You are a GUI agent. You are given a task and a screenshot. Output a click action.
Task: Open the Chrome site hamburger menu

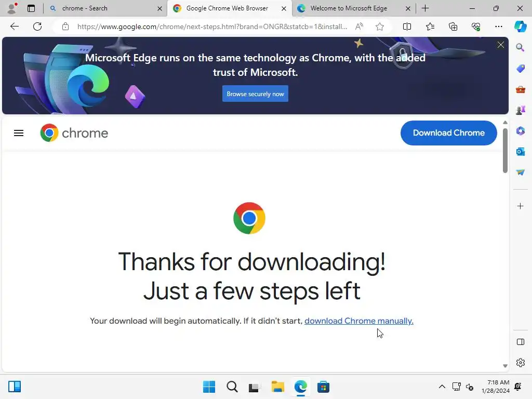click(x=19, y=133)
